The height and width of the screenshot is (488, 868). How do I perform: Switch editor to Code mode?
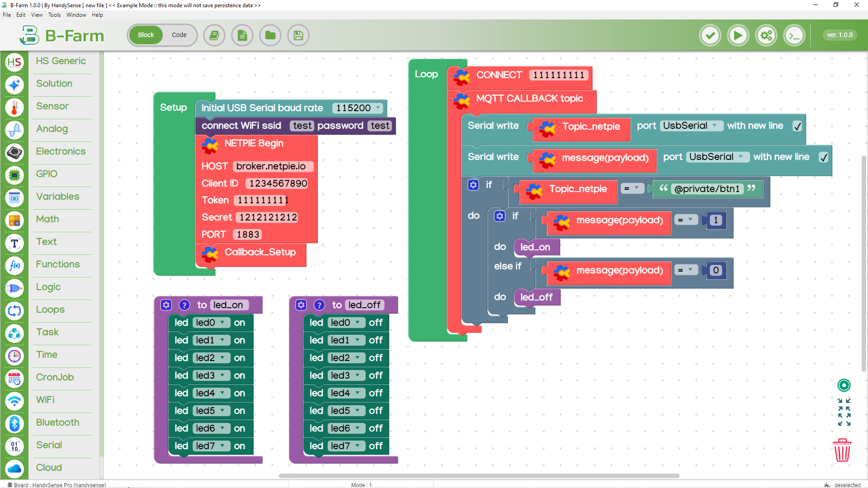[179, 35]
